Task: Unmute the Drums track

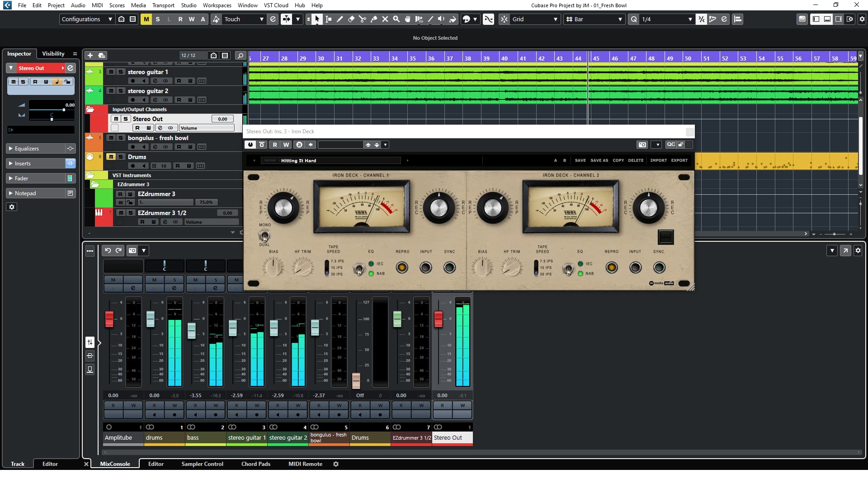Action: point(111,157)
